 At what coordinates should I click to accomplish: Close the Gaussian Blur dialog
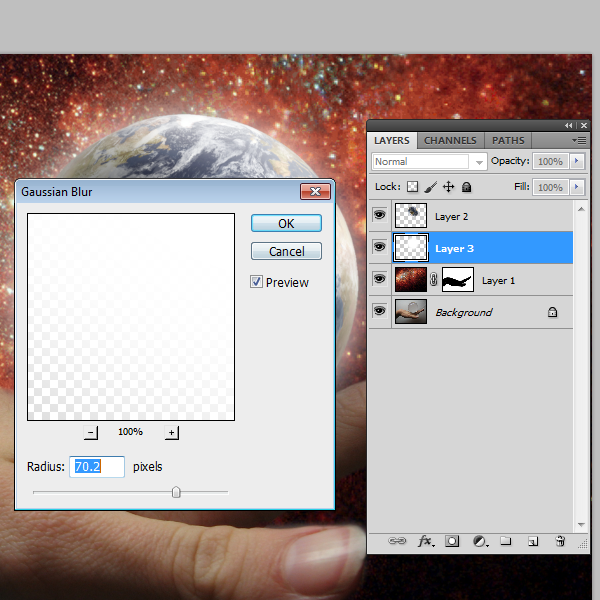[315, 191]
